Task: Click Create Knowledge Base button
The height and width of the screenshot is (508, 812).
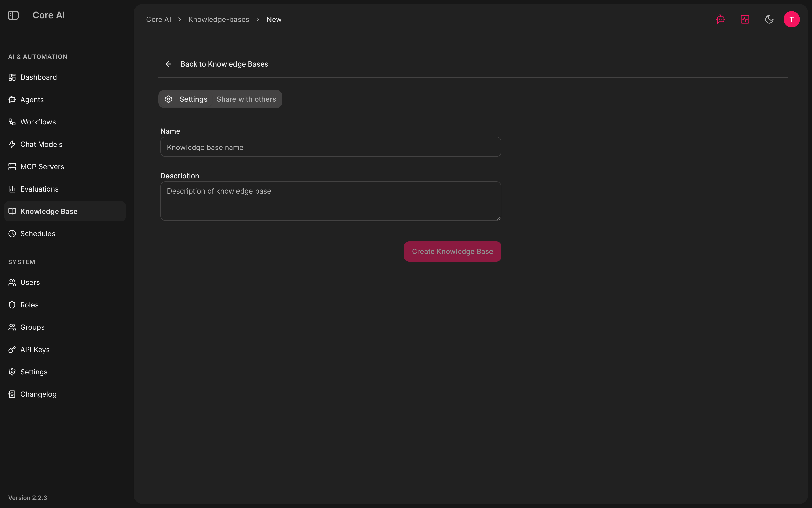Action: 452,251
